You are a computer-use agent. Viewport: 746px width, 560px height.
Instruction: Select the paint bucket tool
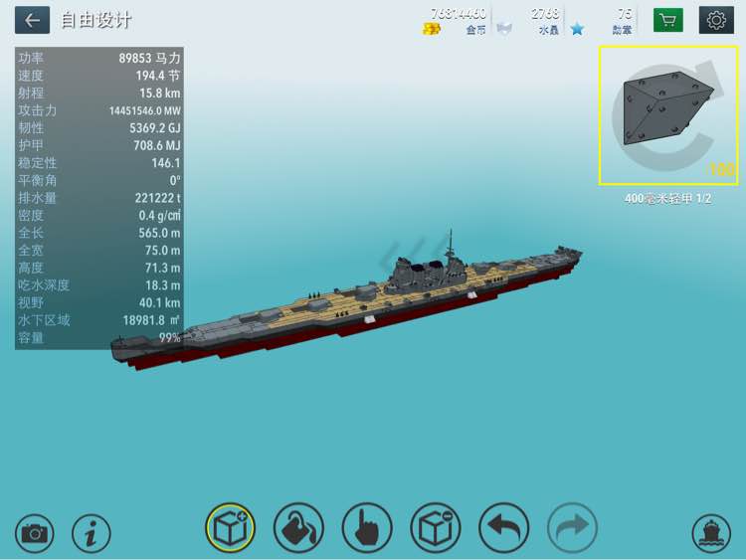[298, 527]
